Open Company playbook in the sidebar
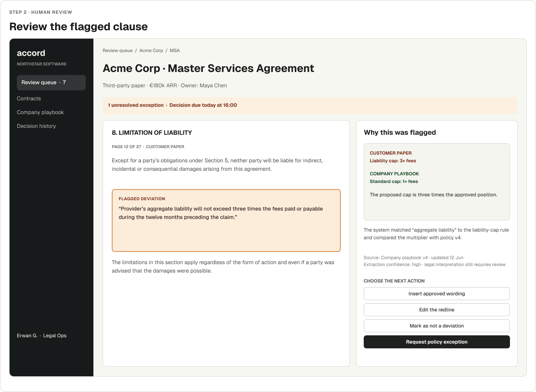This screenshot has width=536, height=392. tap(40, 112)
